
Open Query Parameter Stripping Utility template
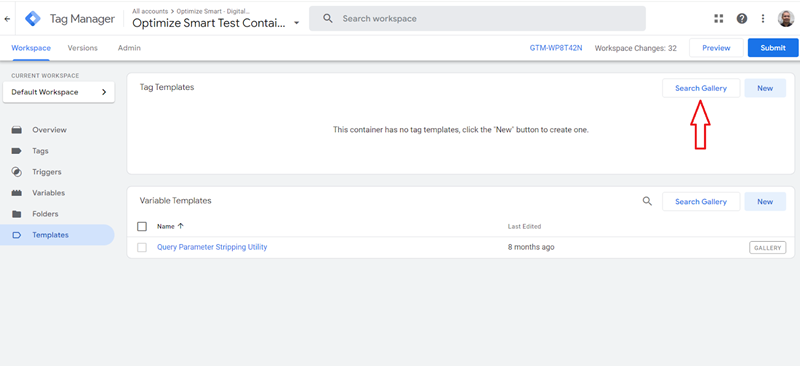[212, 247]
